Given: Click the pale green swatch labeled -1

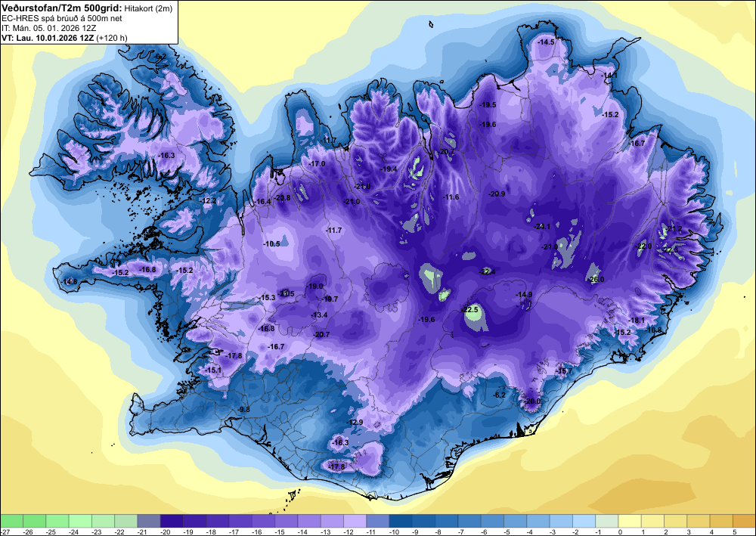Looking at the screenshot, I should pos(606,521).
